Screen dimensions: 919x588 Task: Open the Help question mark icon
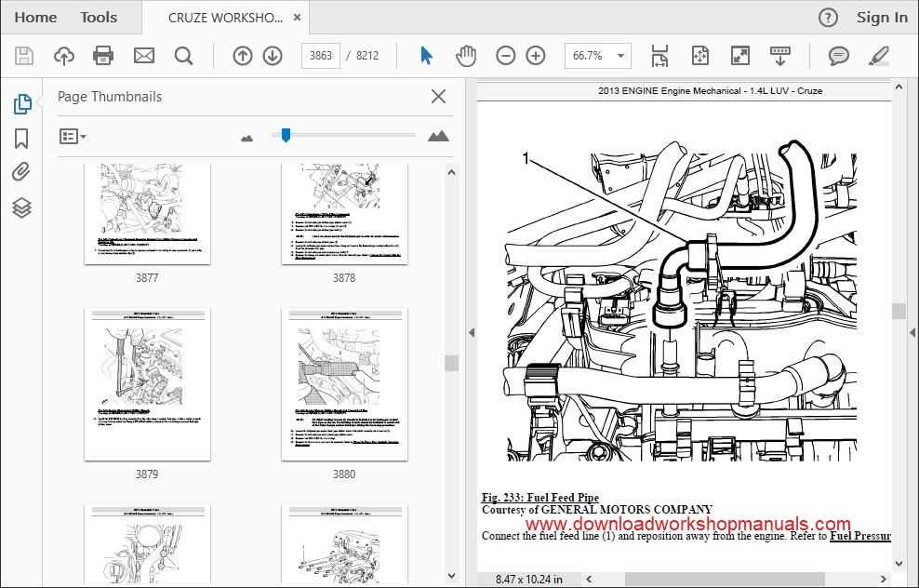(x=828, y=18)
